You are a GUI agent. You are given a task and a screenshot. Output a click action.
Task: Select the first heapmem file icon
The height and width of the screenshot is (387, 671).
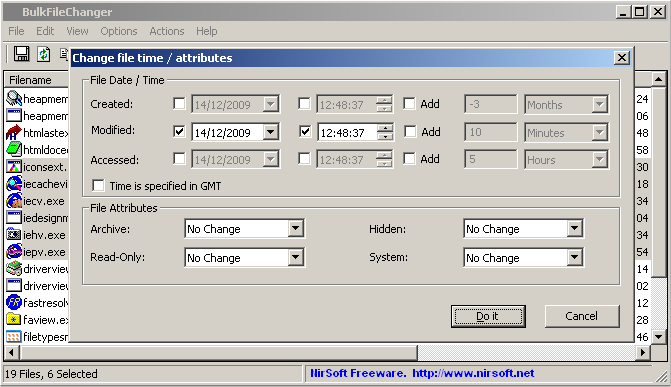14,98
